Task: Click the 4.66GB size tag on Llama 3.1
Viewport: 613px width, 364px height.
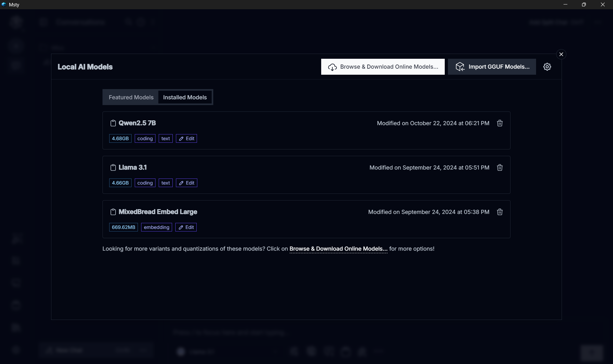Action: tap(120, 183)
